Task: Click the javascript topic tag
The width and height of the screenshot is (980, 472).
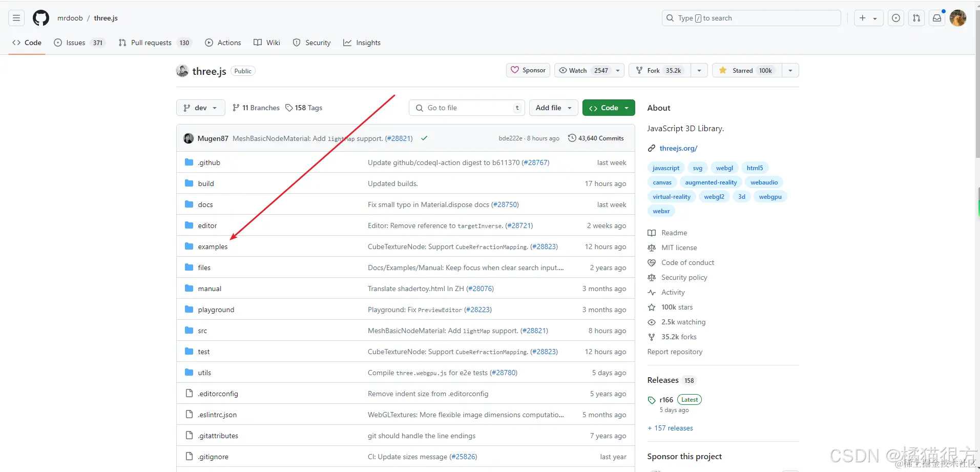Action: tap(666, 168)
